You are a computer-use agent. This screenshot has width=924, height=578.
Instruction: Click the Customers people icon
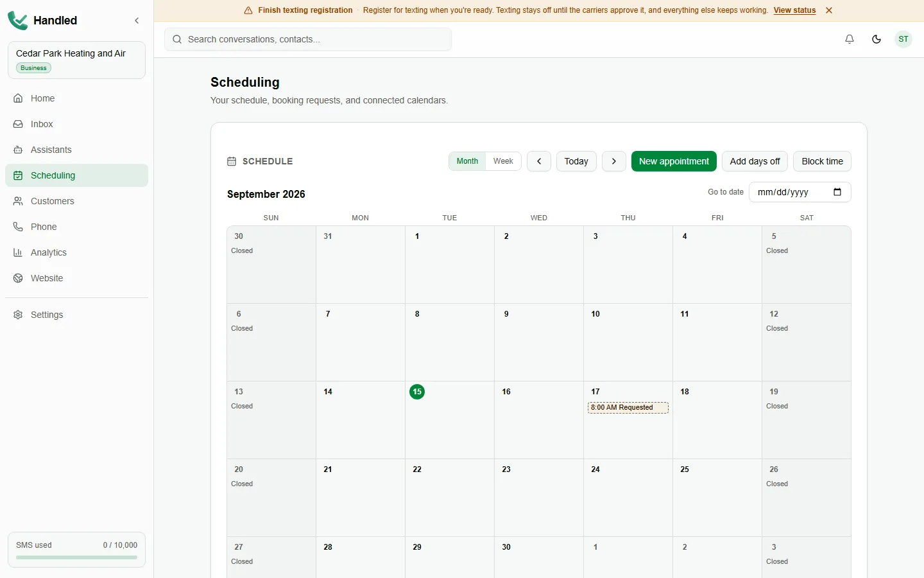[18, 201]
